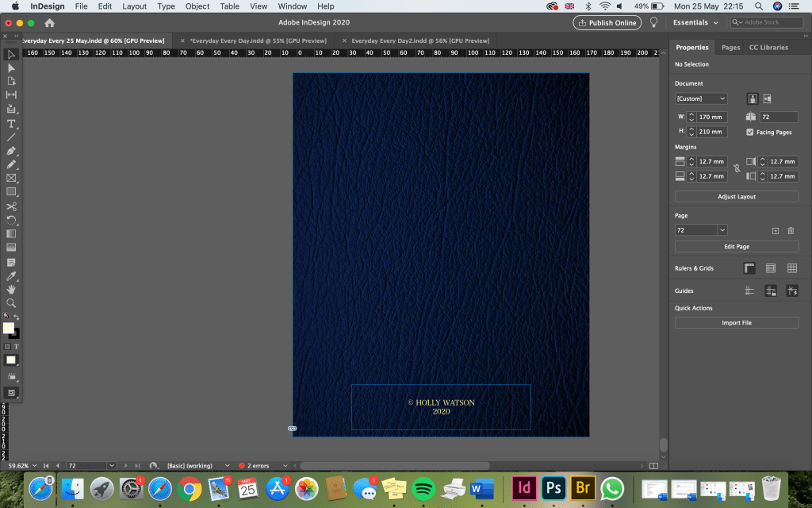Image resolution: width=812 pixels, height=508 pixels.
Task: Toggle the Lock Guides button
Action: coord(770,291)
